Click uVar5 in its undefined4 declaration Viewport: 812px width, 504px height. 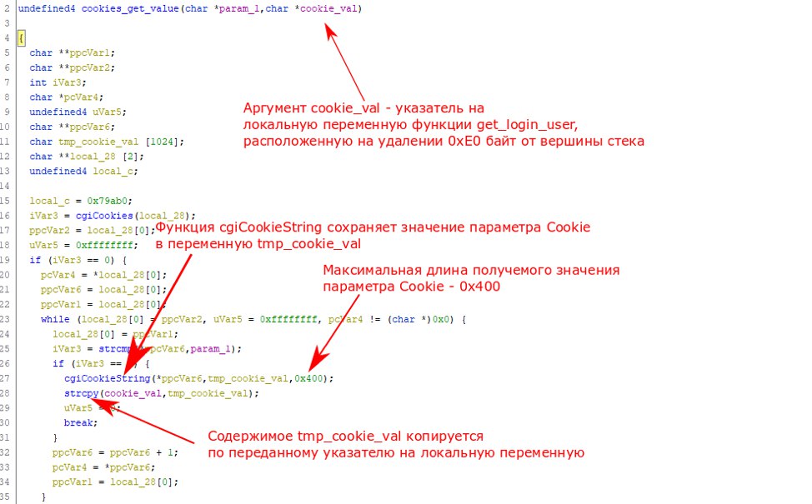pos(107,112)
